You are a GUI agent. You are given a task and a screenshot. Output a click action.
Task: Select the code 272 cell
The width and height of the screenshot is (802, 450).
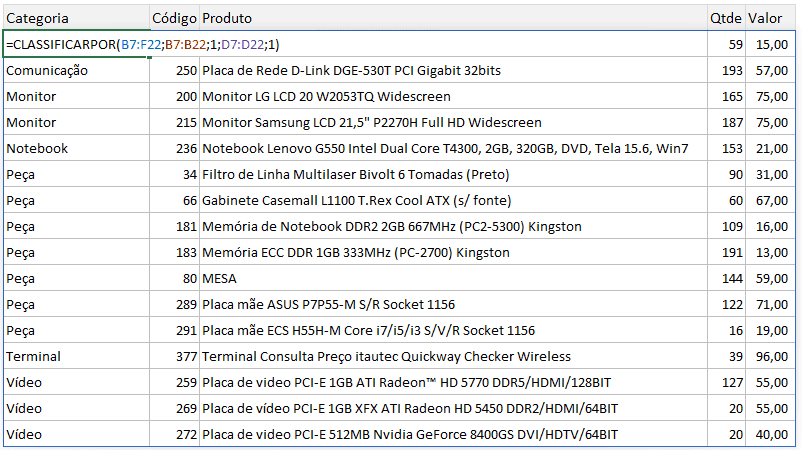[x=174, y=434]
